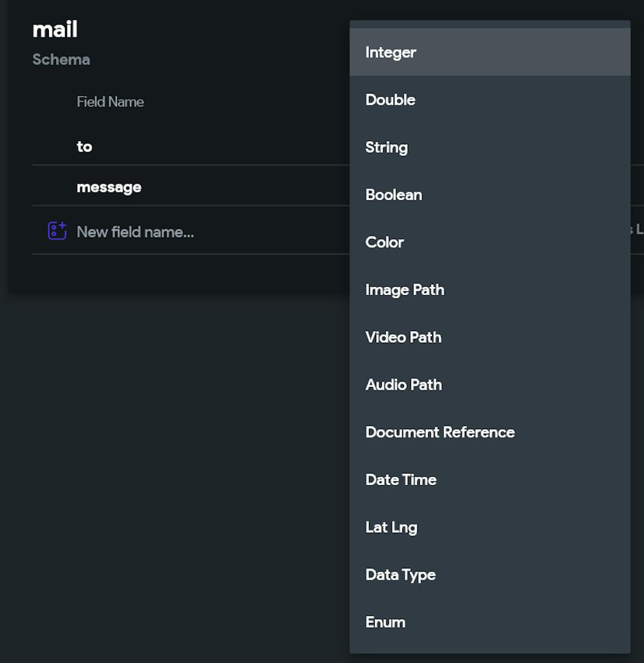Select Document Reference type
Screen dimensions: 644x663
click(x=440, y=432)
